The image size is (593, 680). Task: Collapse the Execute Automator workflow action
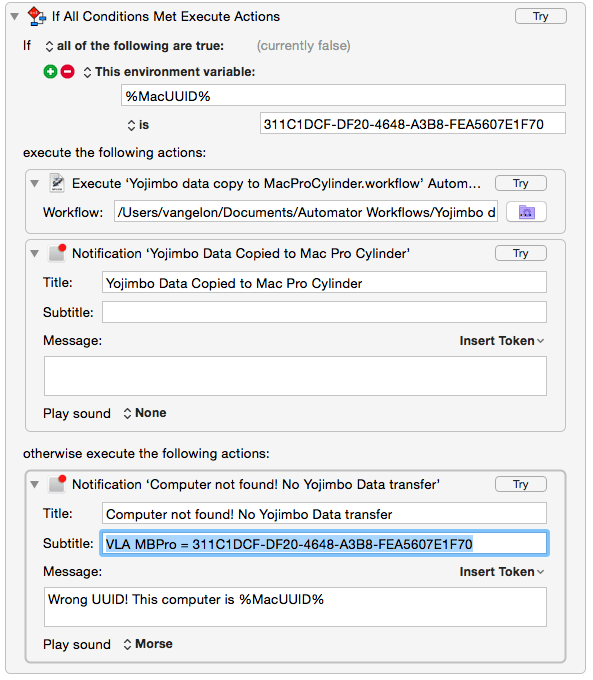point(34,183)
